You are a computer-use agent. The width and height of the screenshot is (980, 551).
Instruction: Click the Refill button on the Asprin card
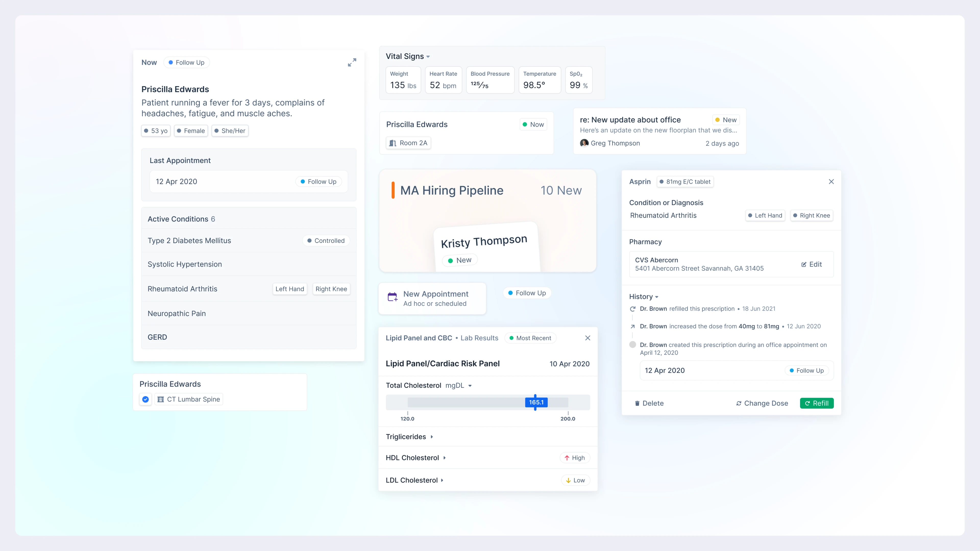(x=817, y=403)
